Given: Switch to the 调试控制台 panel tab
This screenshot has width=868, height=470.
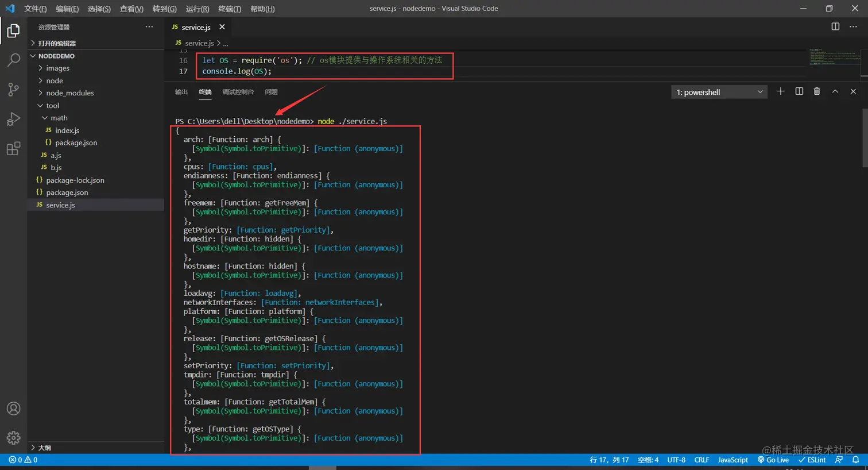Looking at the screenshot, I should tap(238, 92).
